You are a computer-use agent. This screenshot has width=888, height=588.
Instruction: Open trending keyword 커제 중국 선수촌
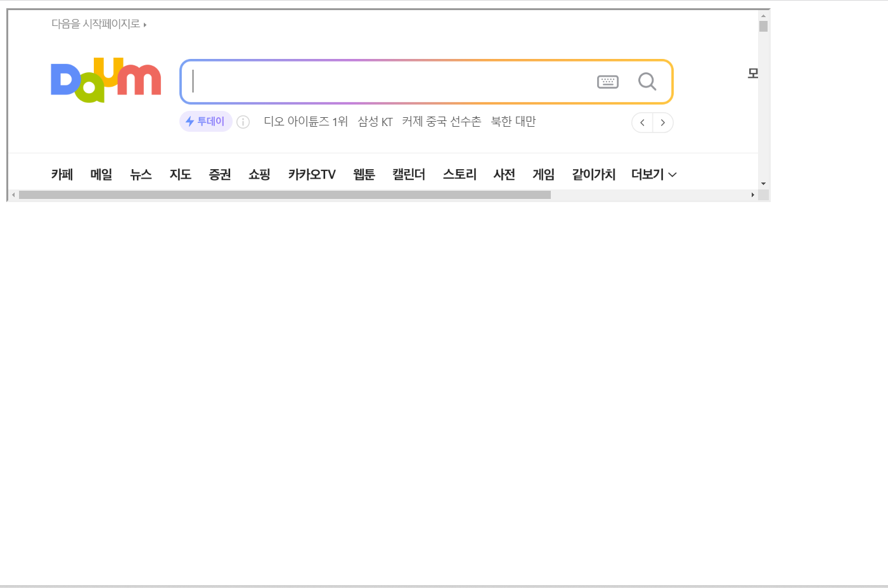coord(442,122)
